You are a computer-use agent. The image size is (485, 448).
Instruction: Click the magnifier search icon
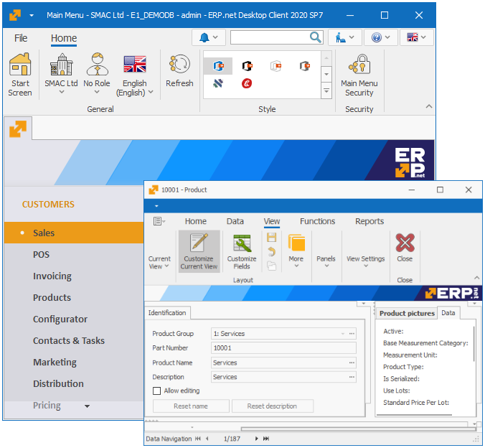tap(315, 37)
